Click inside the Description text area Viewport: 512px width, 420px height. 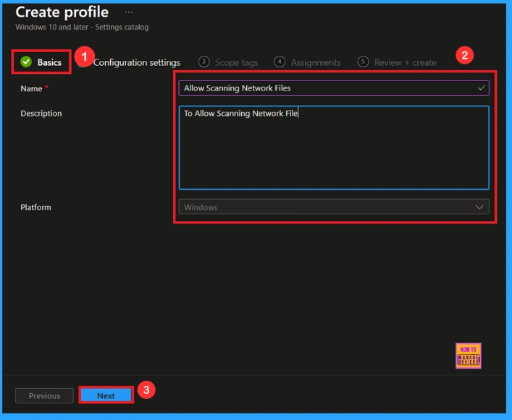(x=333, y=152)
